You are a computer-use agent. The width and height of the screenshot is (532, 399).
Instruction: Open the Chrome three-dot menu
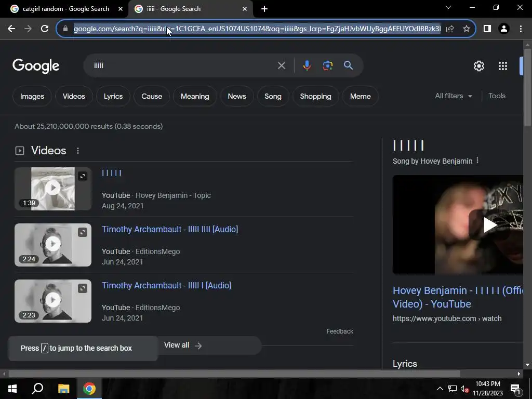521,29
